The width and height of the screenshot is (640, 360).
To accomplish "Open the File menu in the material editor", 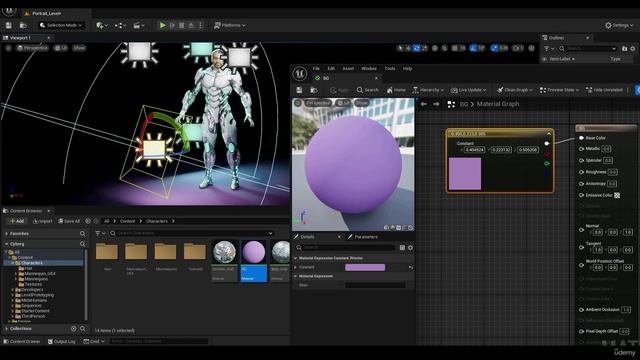I will 316,69.
